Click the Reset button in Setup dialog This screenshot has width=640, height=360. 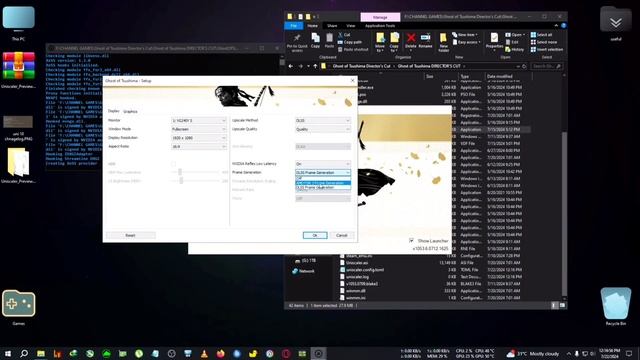[131, 236]
